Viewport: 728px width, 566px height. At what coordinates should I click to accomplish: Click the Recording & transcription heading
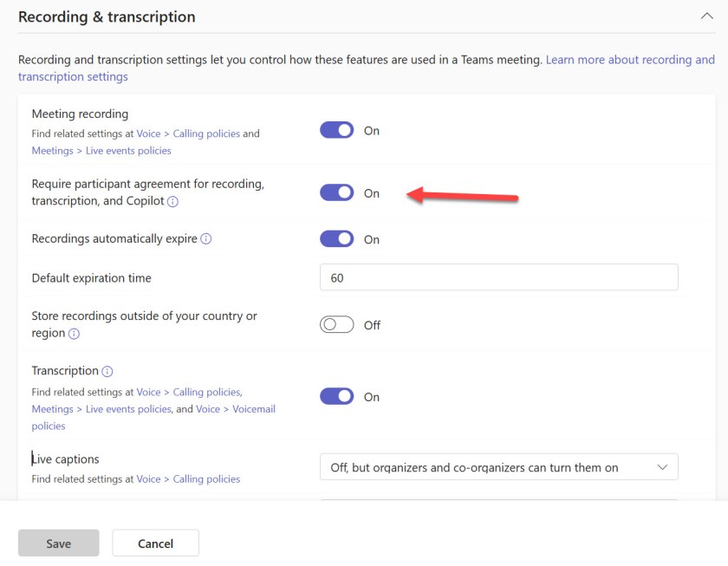107,16
